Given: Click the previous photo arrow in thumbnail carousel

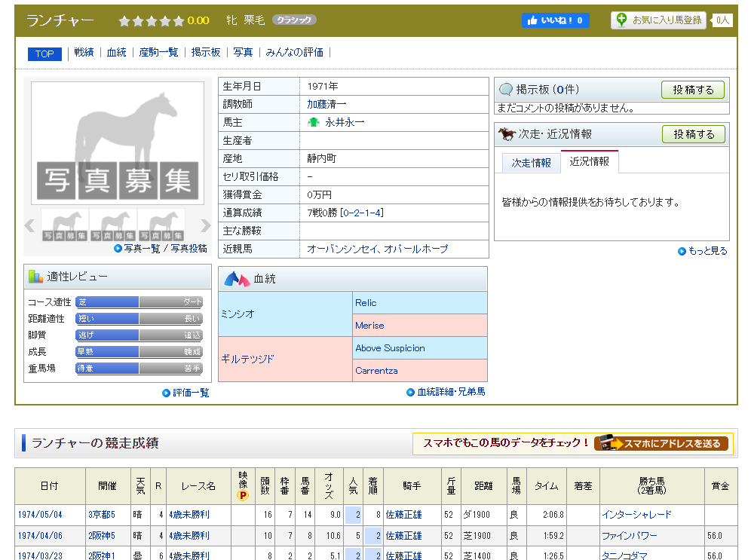Looking at the screenshot, I should pos(30,225).
